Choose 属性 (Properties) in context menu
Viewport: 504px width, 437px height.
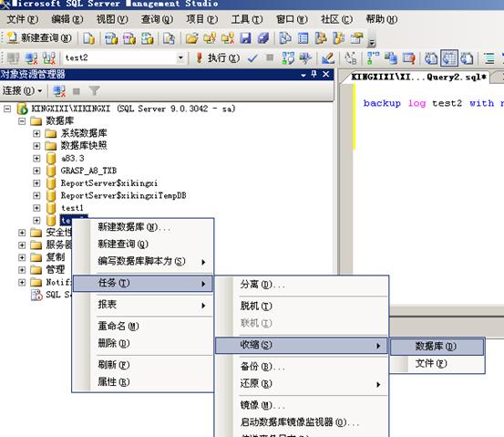click(x=143, y=382)
